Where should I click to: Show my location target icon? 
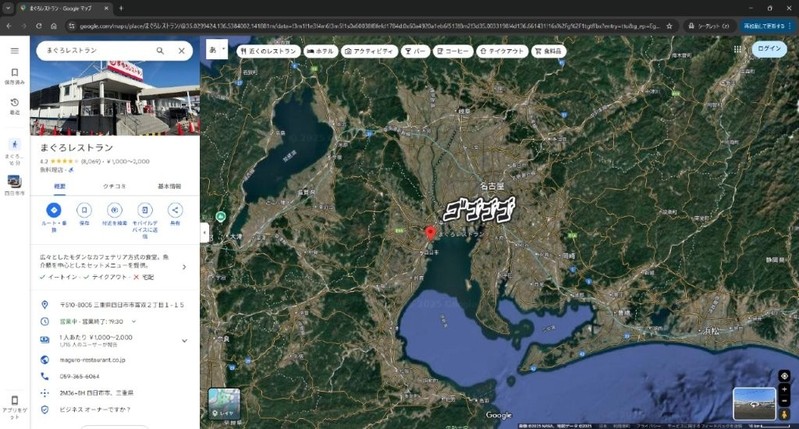[x=784, y=376]
